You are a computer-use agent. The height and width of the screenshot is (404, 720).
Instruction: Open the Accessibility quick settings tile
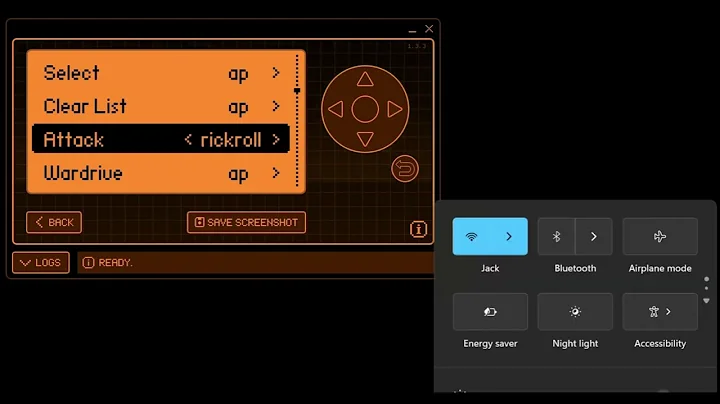pos(660,312)
